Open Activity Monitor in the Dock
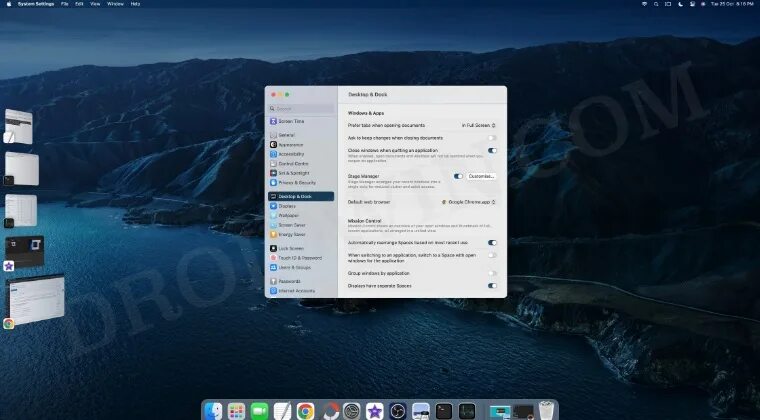 [467, 411]
